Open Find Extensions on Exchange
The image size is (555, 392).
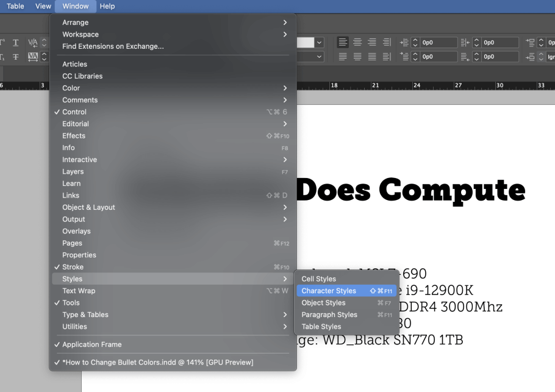[107, 46]
